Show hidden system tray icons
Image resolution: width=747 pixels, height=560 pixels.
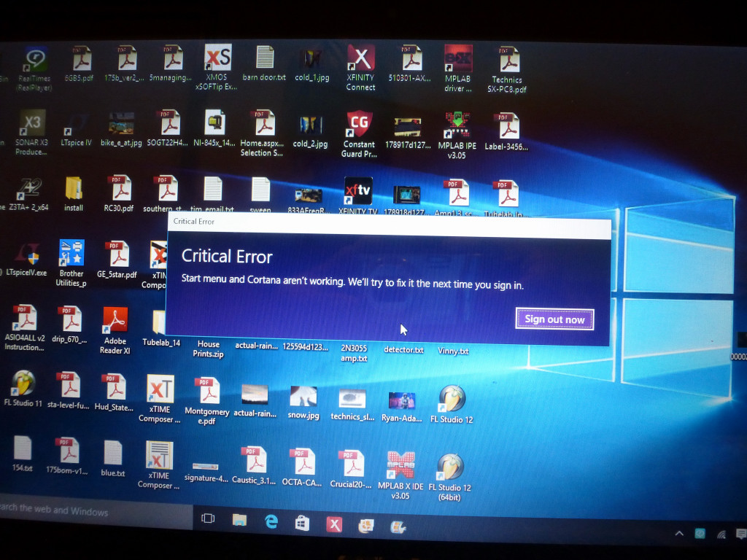pos(679,533)
